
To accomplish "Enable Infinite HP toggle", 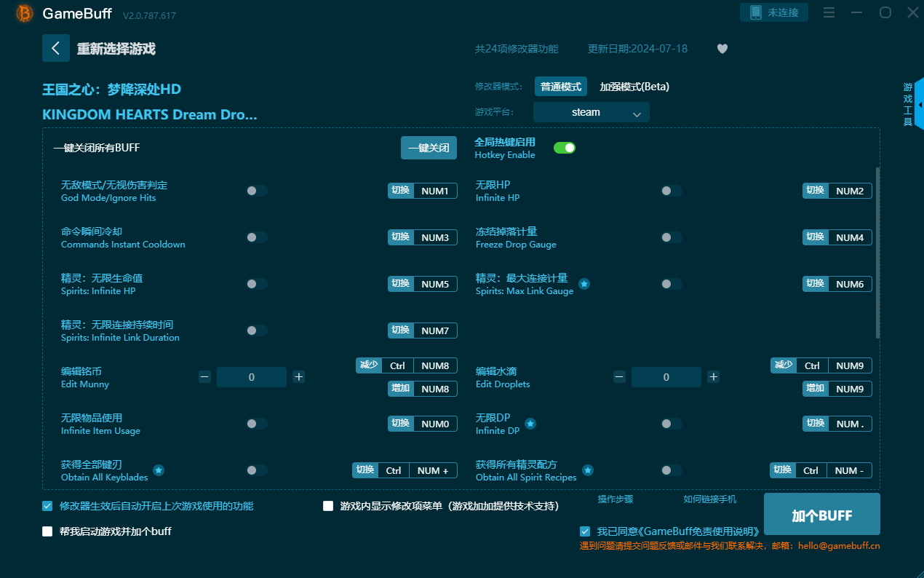I will click(x=672, y=191).
